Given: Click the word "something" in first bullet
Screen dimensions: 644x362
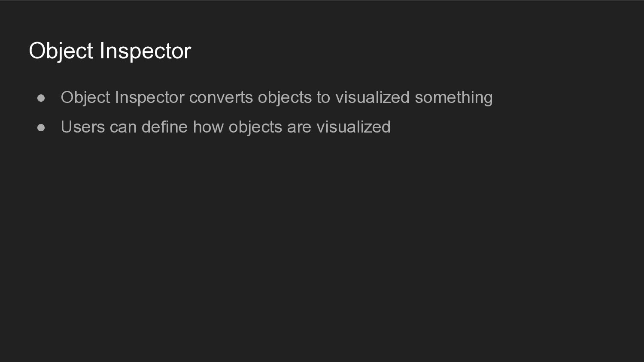Looking at the screenshot, I should coord(454,97).
